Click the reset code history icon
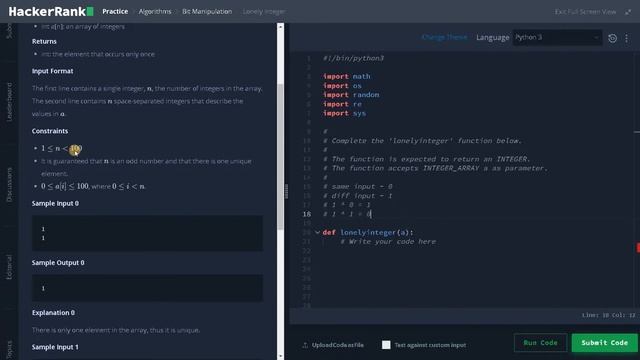 pyautogui.click(x=612, y=38)
